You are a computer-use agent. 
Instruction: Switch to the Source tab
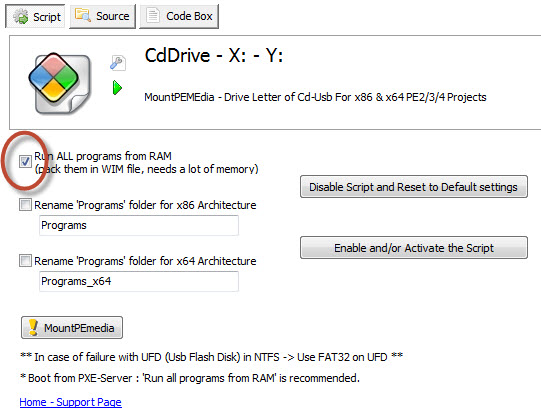102,16
